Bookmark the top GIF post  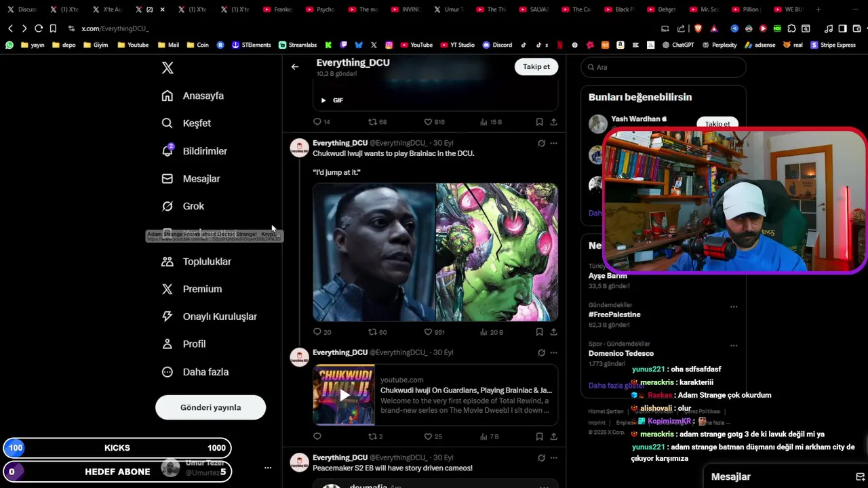pyautogui.click(x=539, y=122)
